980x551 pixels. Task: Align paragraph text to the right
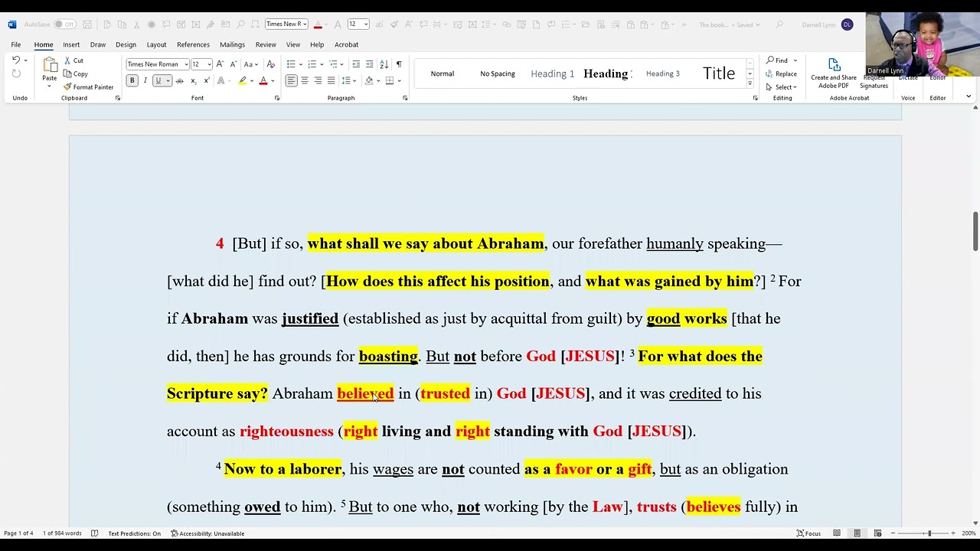pos(318,80)
